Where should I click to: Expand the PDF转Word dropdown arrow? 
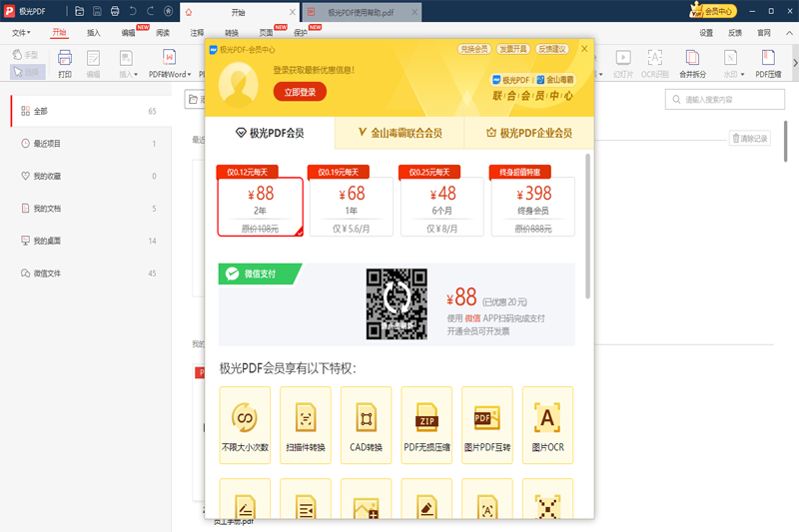190,74
